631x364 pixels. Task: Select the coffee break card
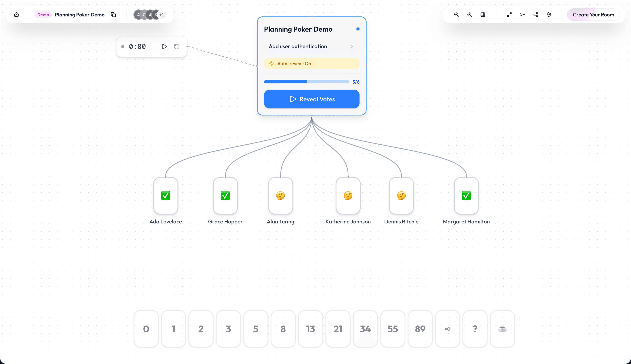[502, 329]
